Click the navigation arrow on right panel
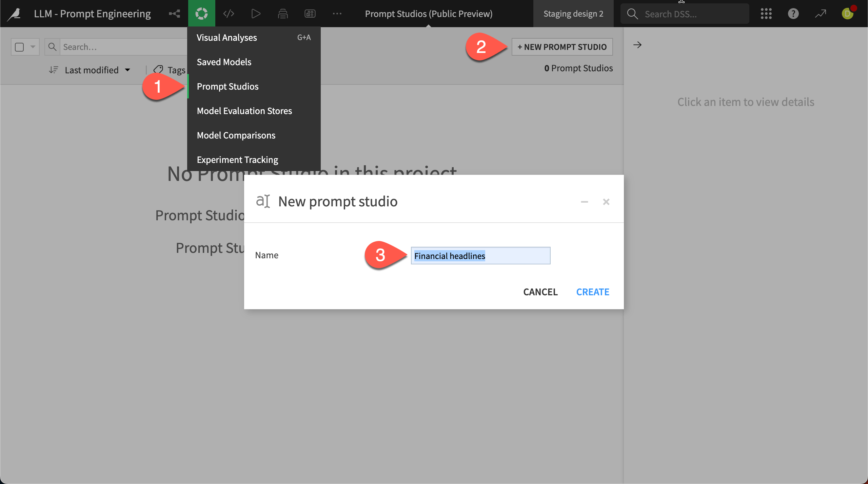The width and height of the screenshot is (868, 484). tap(637, 45)
